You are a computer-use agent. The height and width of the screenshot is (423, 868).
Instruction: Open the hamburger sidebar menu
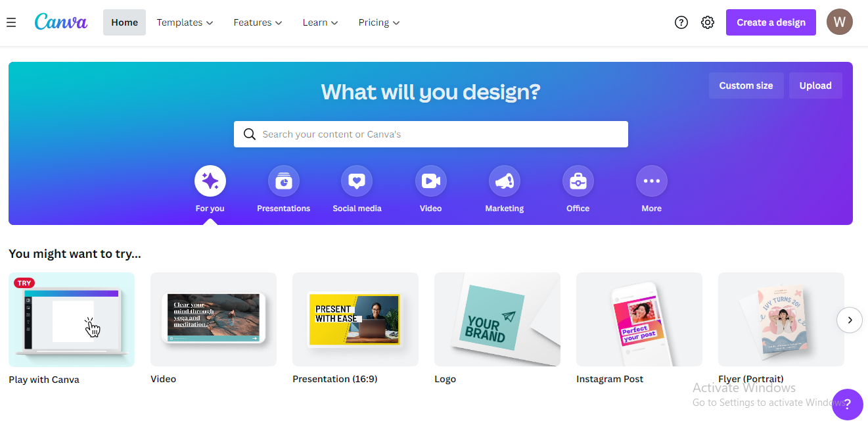pyautogui.click(x=11, y=22)
